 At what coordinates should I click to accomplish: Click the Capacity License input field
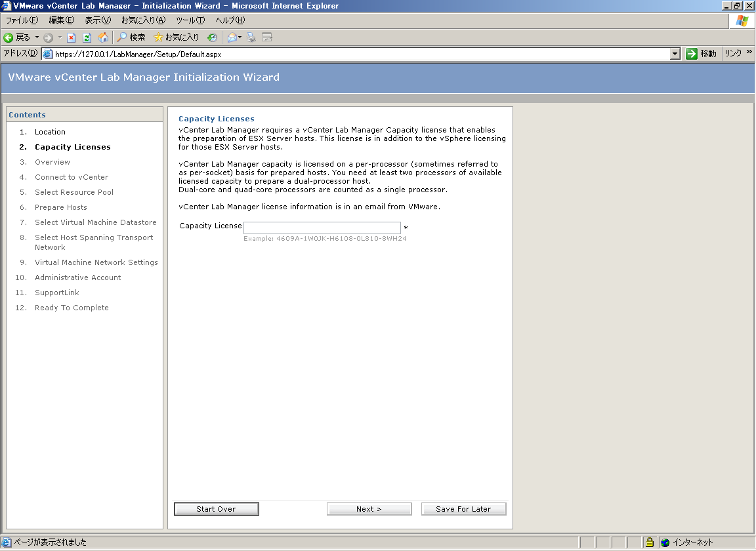coord(322,228)
